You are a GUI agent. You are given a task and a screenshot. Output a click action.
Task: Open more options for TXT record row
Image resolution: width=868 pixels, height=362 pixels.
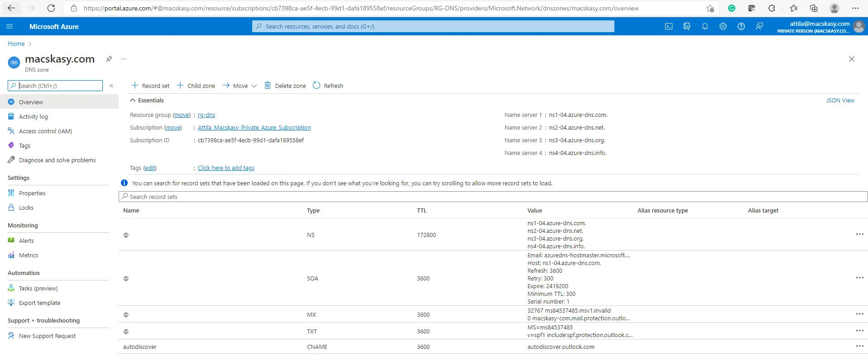coord(860,331)
